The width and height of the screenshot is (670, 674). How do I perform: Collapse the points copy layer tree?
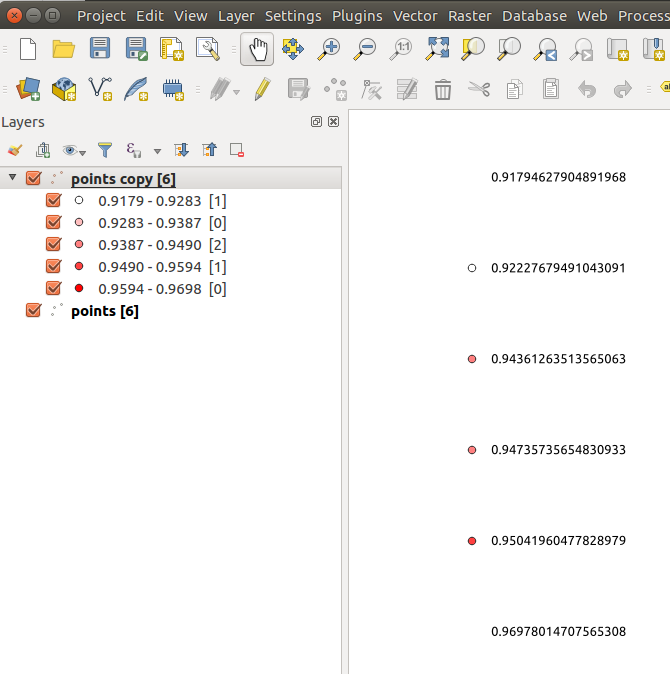(12, 177)
